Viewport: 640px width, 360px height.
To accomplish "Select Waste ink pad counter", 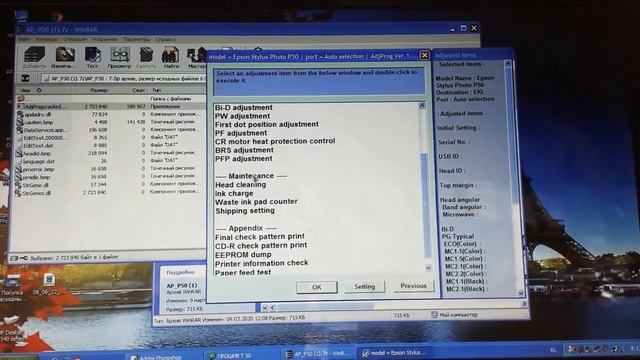I will click(x=256, y=202).
